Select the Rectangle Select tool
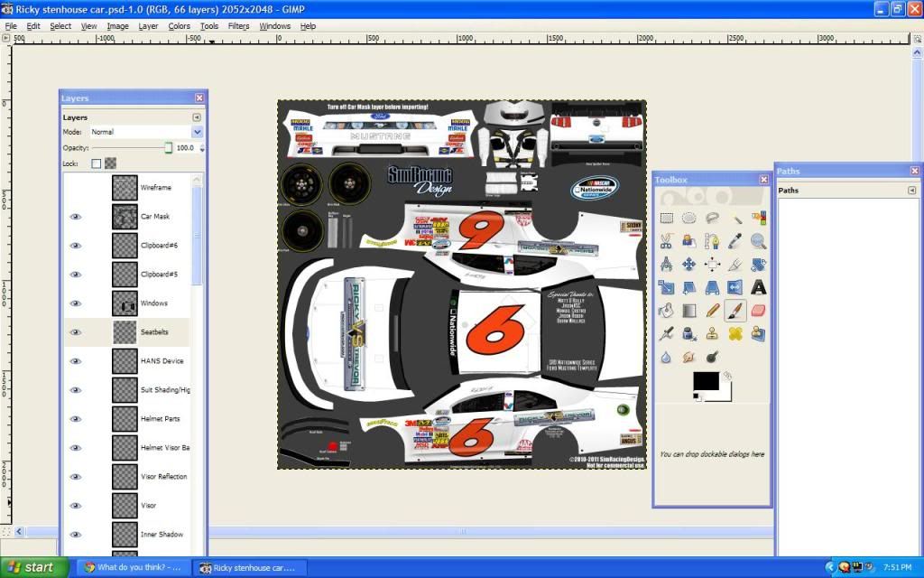The image size is (924, 578). [667, 219]
